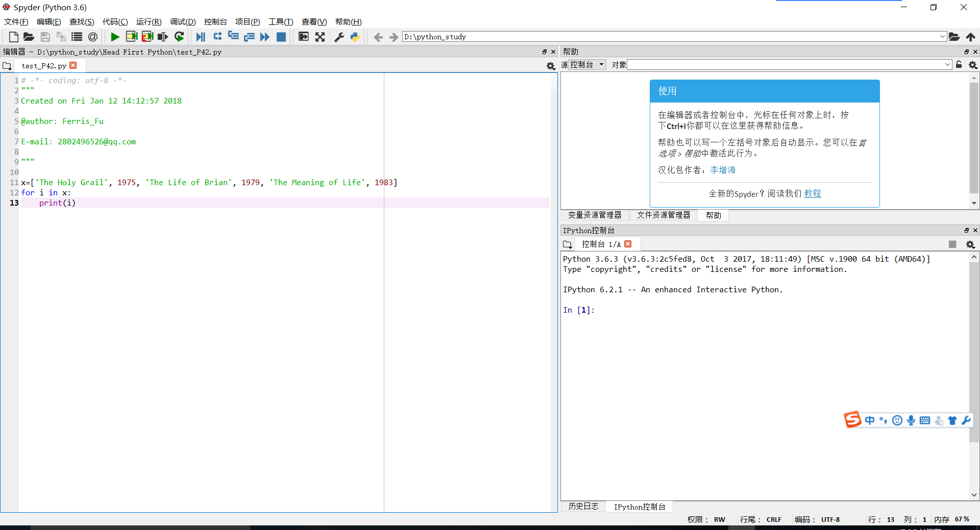Open the 查找(S) menu
This screenshot has height=530, width=980.
pos(82,21)
